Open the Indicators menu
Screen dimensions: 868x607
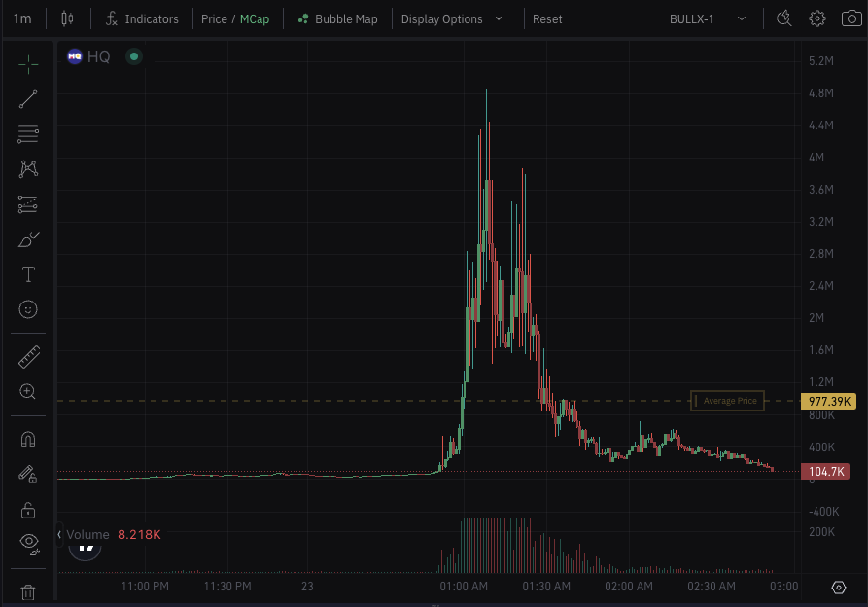pyautogui.click(x=142, y=18)
